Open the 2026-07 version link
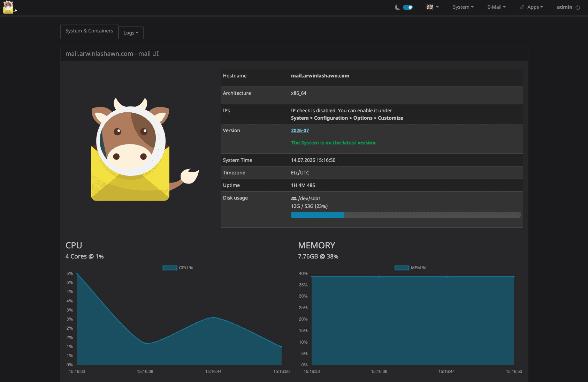This screenshot has height=382, width=588. (x=300, y=130)
